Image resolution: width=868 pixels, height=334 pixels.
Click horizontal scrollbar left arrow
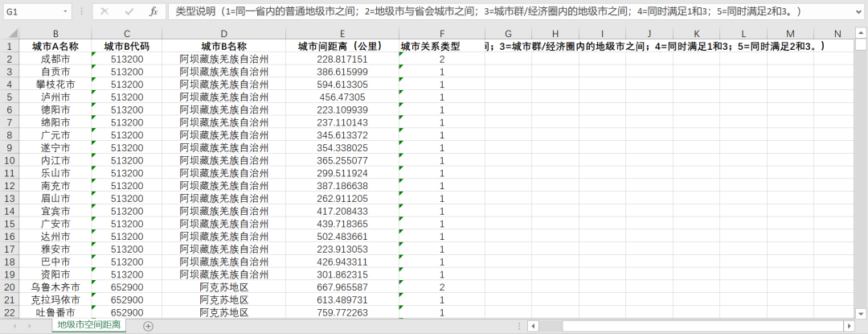point(532,326)
